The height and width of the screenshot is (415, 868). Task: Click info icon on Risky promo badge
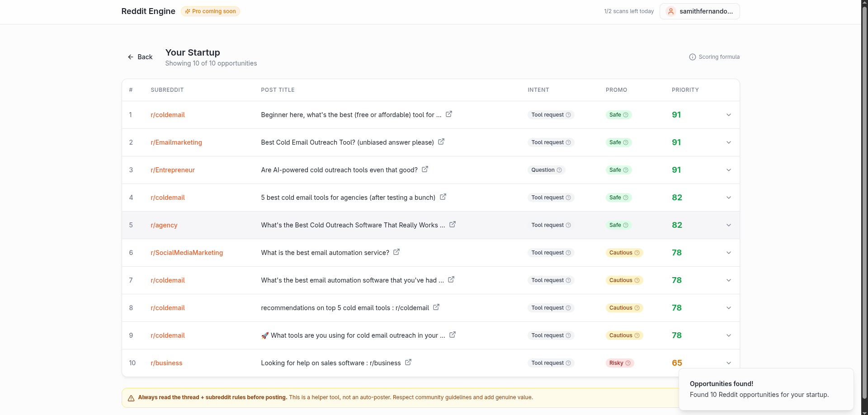(628, 363)
